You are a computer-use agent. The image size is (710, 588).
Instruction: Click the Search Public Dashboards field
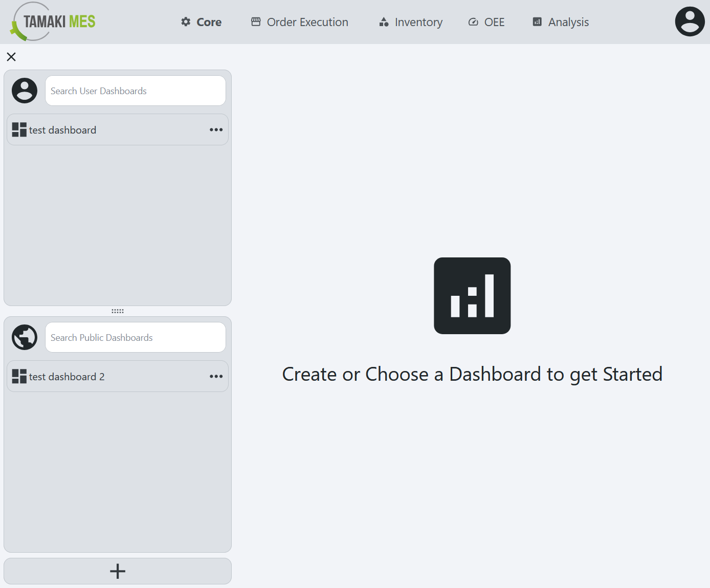pos(135,337)
